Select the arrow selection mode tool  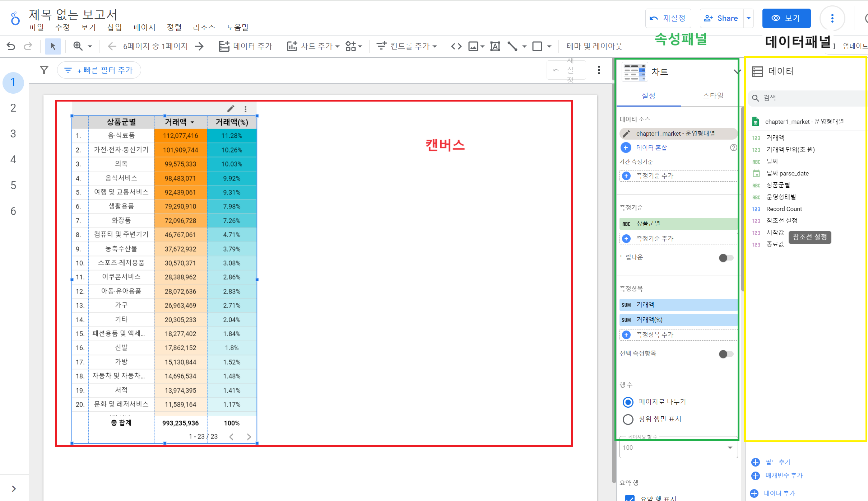[x=53, y=46]
